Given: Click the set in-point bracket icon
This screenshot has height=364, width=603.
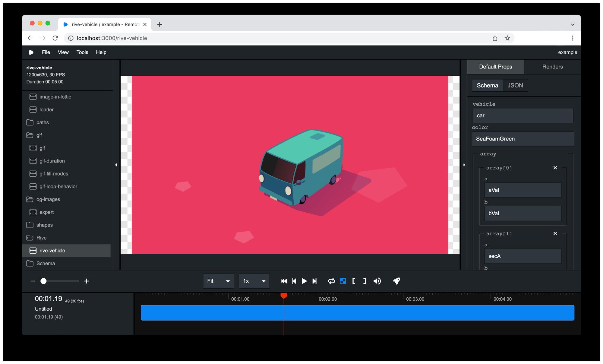Looking at the screenshot, I should (x=354, y=281).
